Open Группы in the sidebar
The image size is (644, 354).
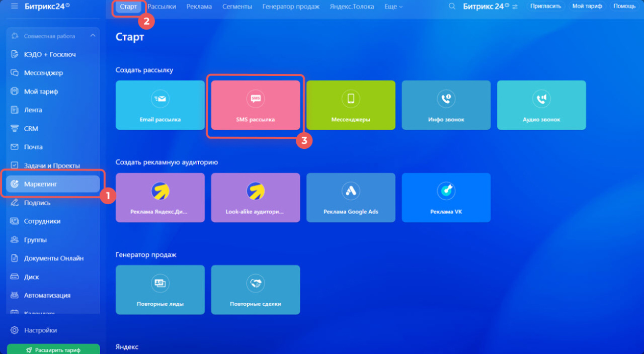(53, 240)
